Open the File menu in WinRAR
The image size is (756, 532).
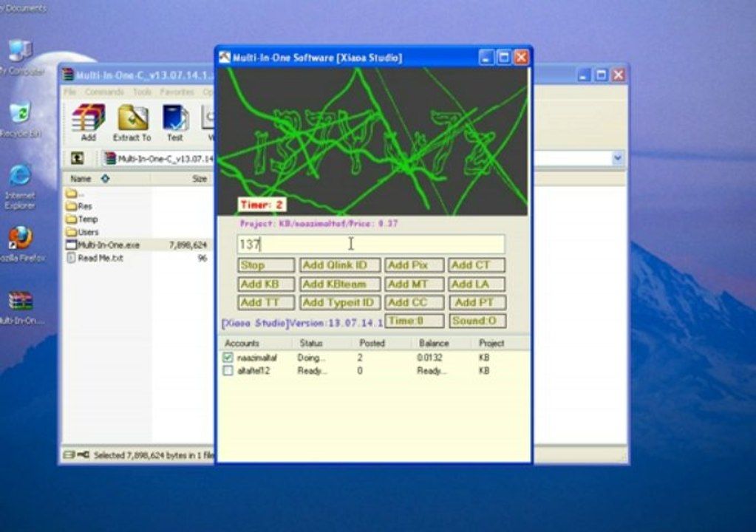pyautogui.click(x=69, y=92)
